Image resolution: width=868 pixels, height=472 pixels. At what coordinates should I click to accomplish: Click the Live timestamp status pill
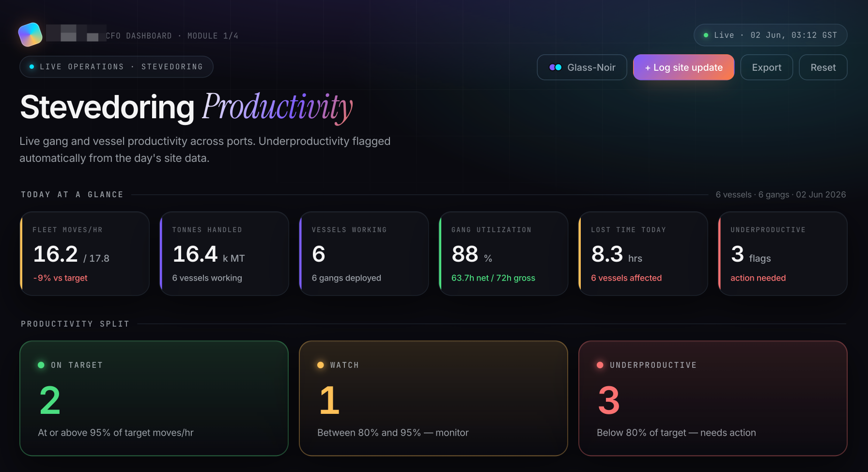770,35
